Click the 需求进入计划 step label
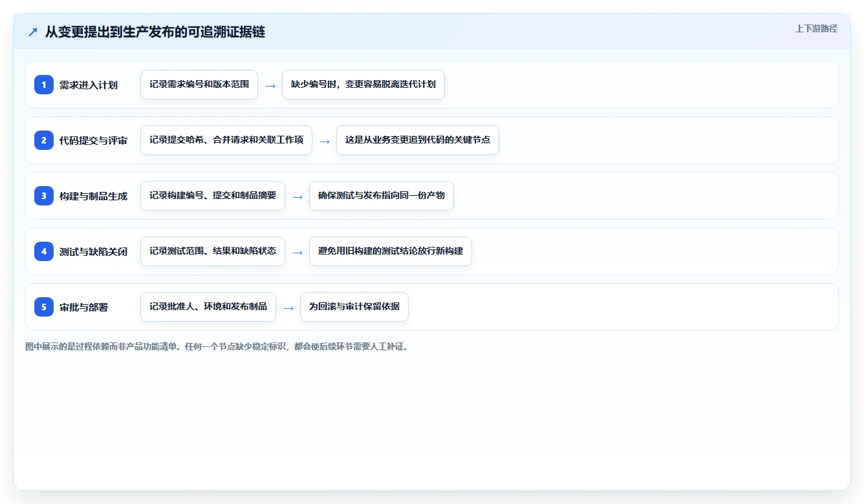The height and width of the screenshot is (504, 864). point(89,85)
